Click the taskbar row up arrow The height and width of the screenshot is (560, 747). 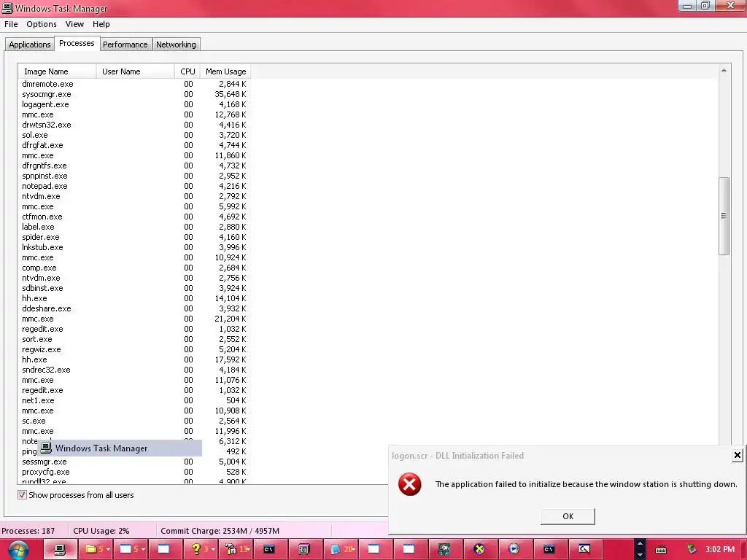pos(640,544)
